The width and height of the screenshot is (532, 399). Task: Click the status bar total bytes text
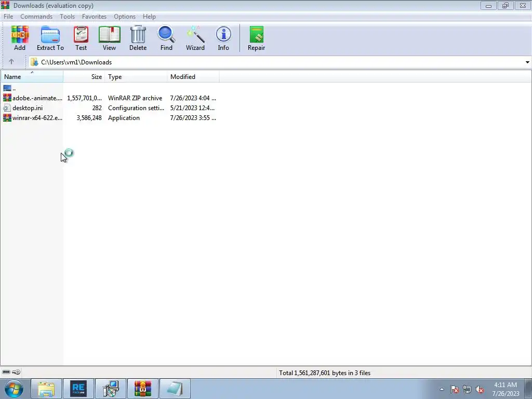[x=325, y=373]
